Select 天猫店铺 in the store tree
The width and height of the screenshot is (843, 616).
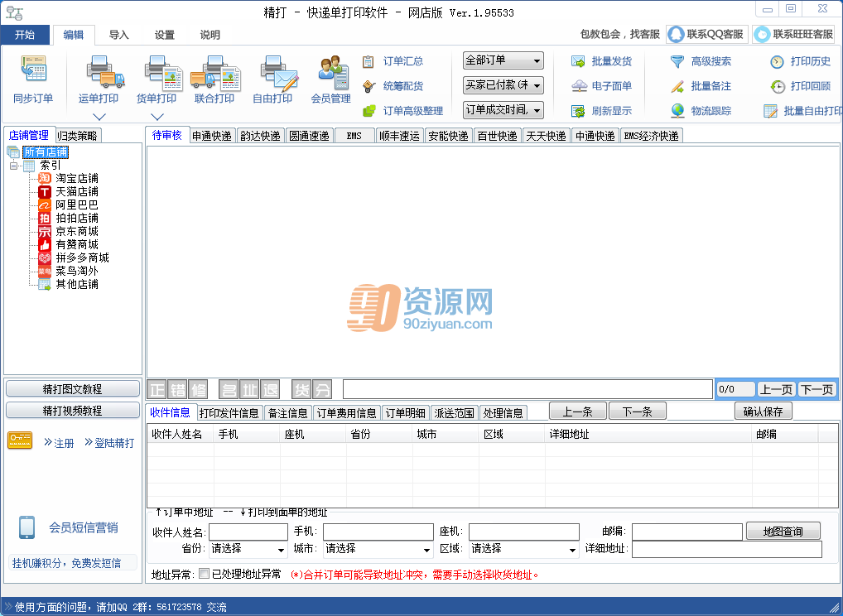(77, 191)
